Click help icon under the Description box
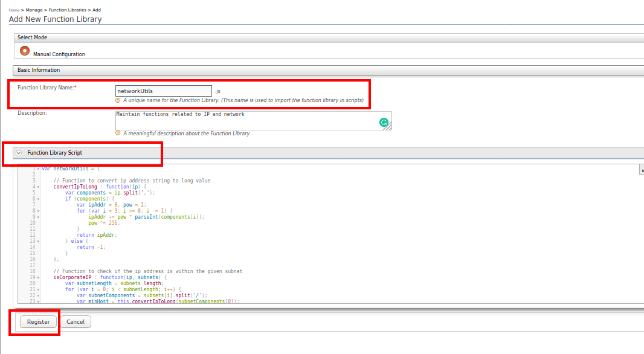The height and width of the screenshot is (354, 644). [118, 134]
